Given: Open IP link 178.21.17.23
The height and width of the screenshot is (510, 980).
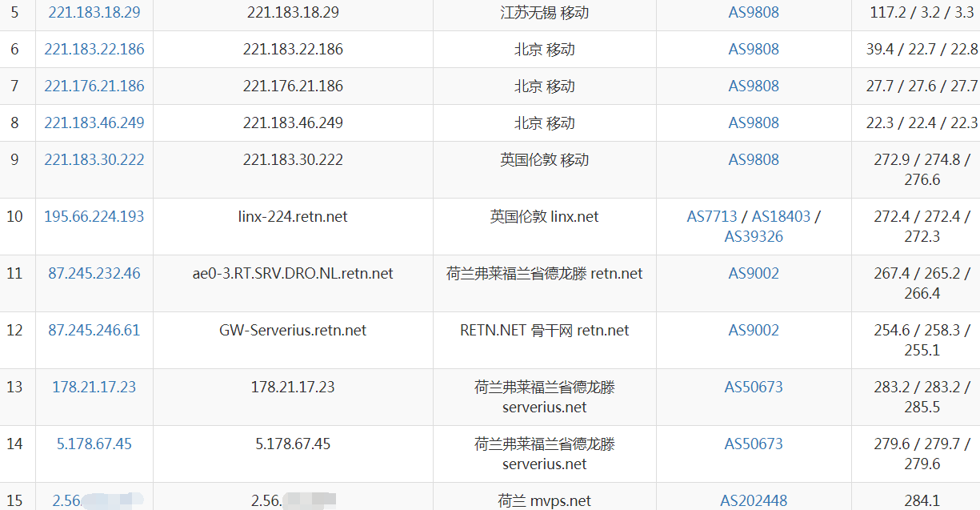Looking at the screenshot, I should [x=94, y=388].
